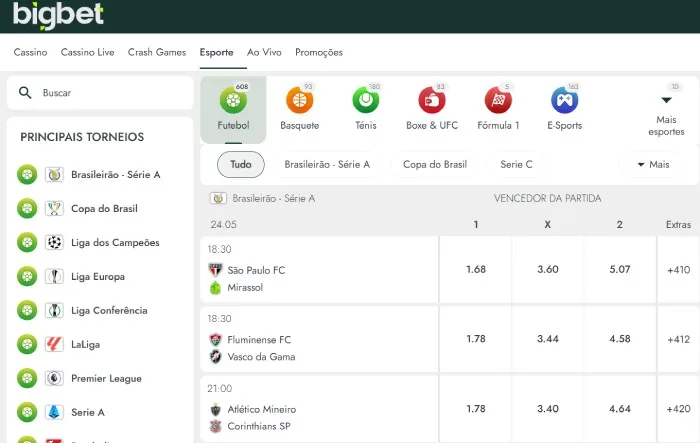Select the Futebol sport icon
700x443 pixels.
[233, 100]
